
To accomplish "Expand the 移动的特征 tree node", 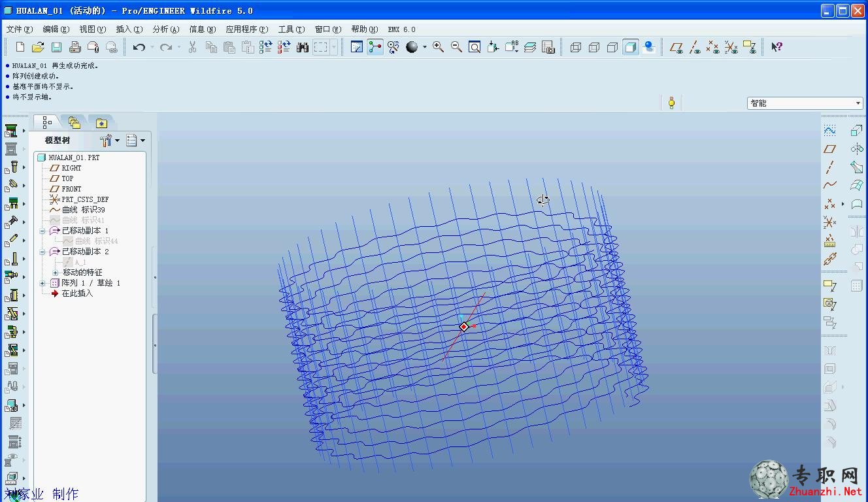I will [x=56, y=273].
